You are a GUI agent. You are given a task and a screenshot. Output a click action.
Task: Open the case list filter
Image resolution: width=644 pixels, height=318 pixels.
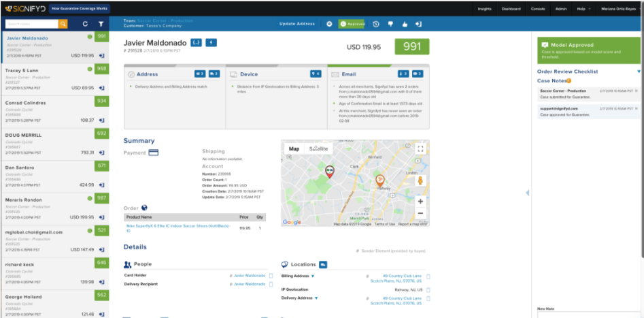pyautogui.click(x=101, y=24)
